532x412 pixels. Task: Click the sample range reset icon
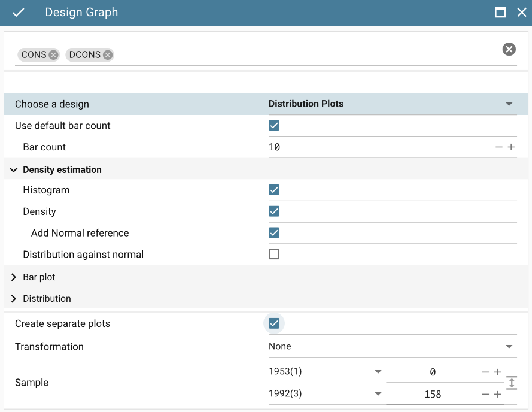click(511, 383)
